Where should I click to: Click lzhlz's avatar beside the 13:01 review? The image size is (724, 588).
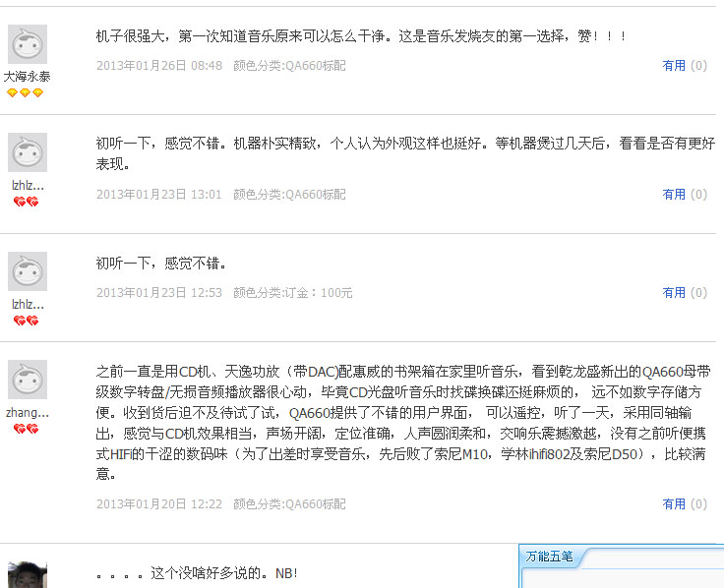pyautogui.click(x=28, y=153)
